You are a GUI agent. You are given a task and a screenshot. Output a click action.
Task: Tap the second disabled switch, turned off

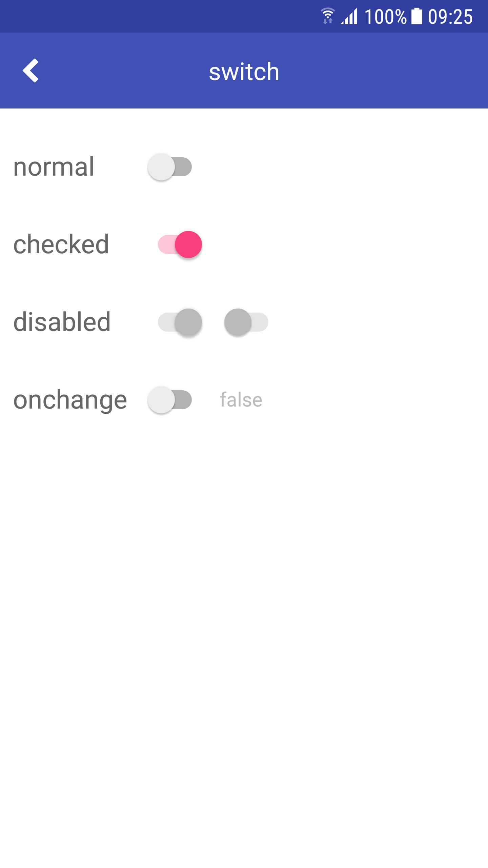click(246, 322)
